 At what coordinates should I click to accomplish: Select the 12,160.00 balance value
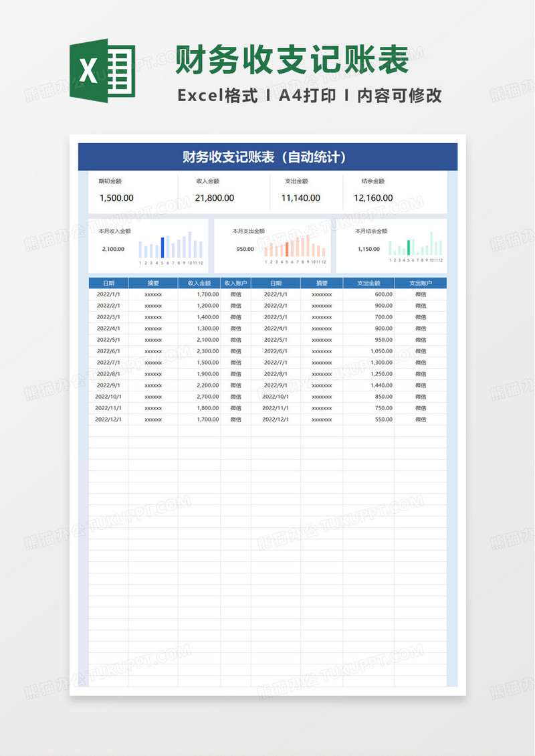[374, 197]
